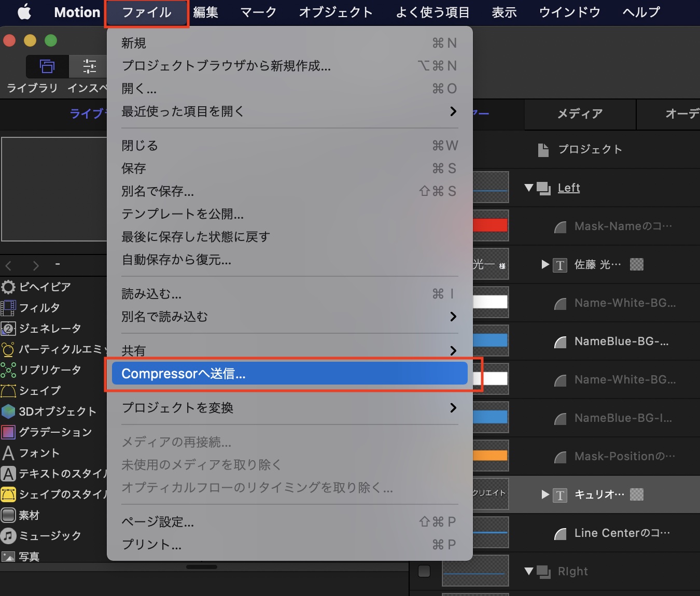Open the ヘルプ menu
The image size is (700, 596).
click(641, 12)
